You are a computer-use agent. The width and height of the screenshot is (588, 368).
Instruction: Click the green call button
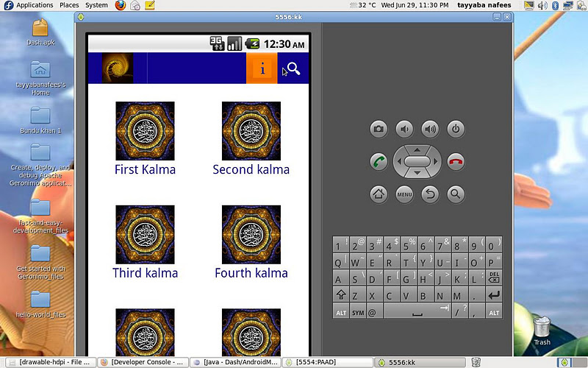tap(379, 162)
